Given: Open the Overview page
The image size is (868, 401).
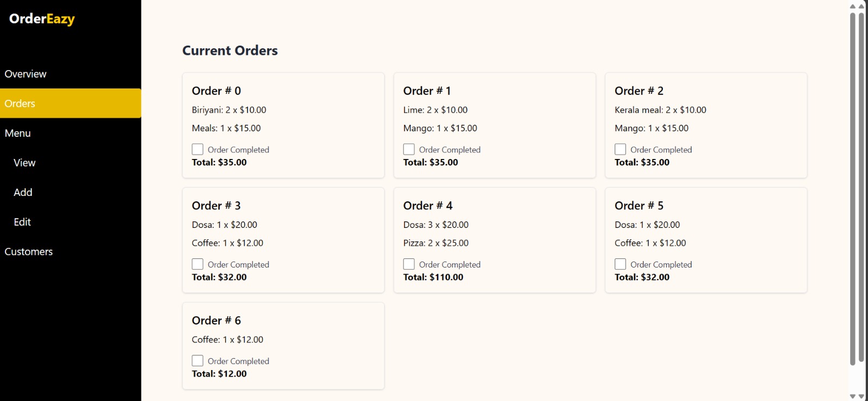Looking at the screenshot, I should 25,74.
